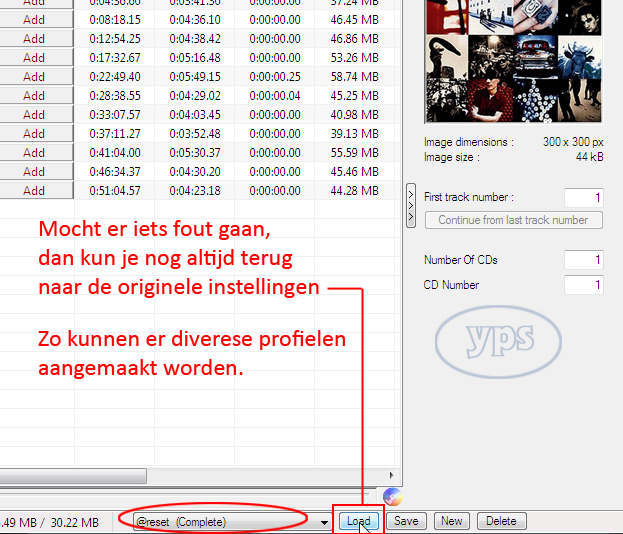The image size is (623, 534).
Task: Select the length cell 0:05:49.15
Action: click(195, 77)
